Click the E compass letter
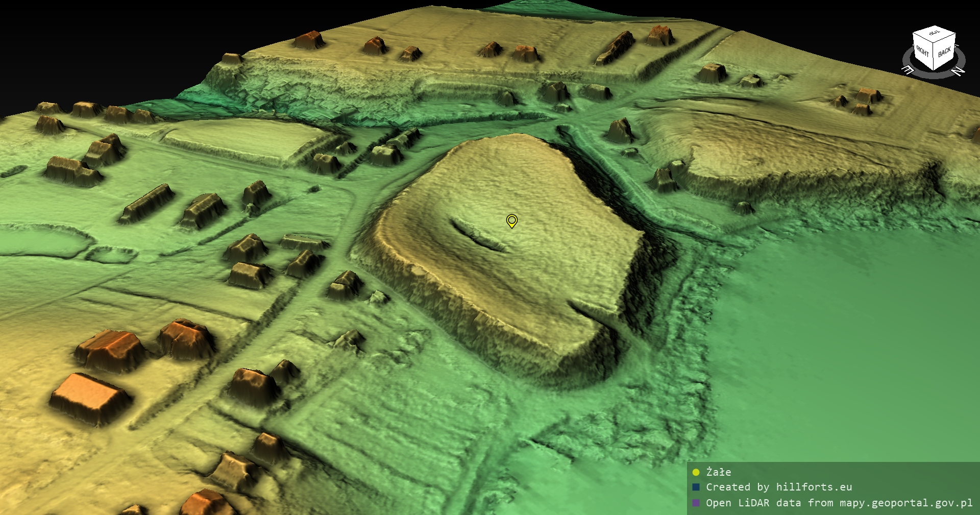Viewport: 980px width, 515px height. tap(908, 69)
